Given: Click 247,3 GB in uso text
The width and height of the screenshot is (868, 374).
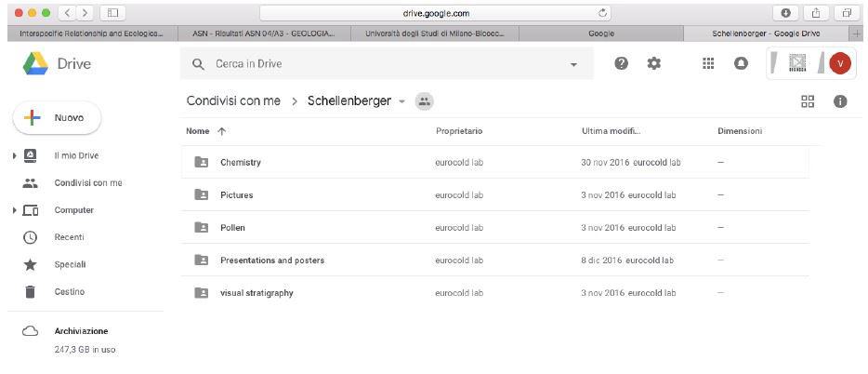Looking at the screenshot, I should click(x=85, y=350).
